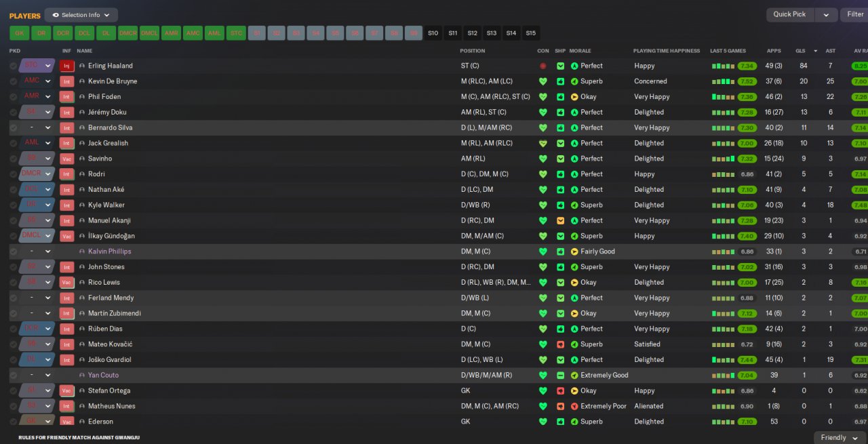Click Rico Lewis' Vac status icon
Image resolution: width=868 pixels, height=444 pixels.
click(66, 282)
